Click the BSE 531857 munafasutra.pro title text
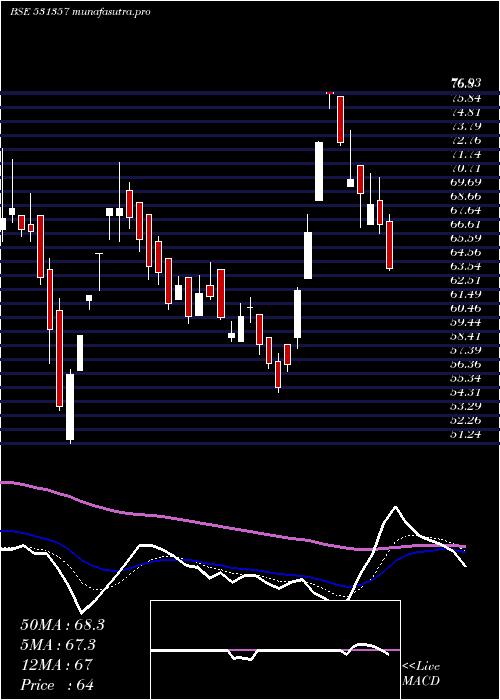This screenshot has height=700, width=500. click(x=79, y=12)
